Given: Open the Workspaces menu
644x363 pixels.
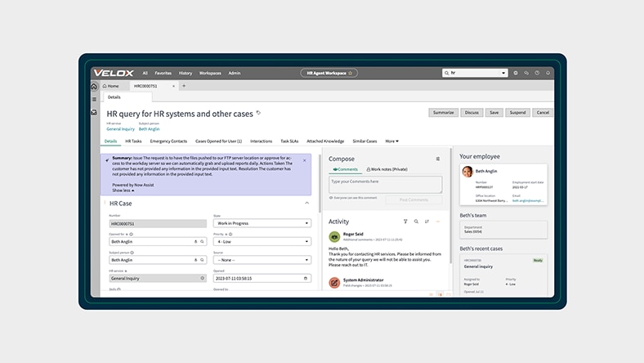Looking at the screenshot, I should coord(210,74).
